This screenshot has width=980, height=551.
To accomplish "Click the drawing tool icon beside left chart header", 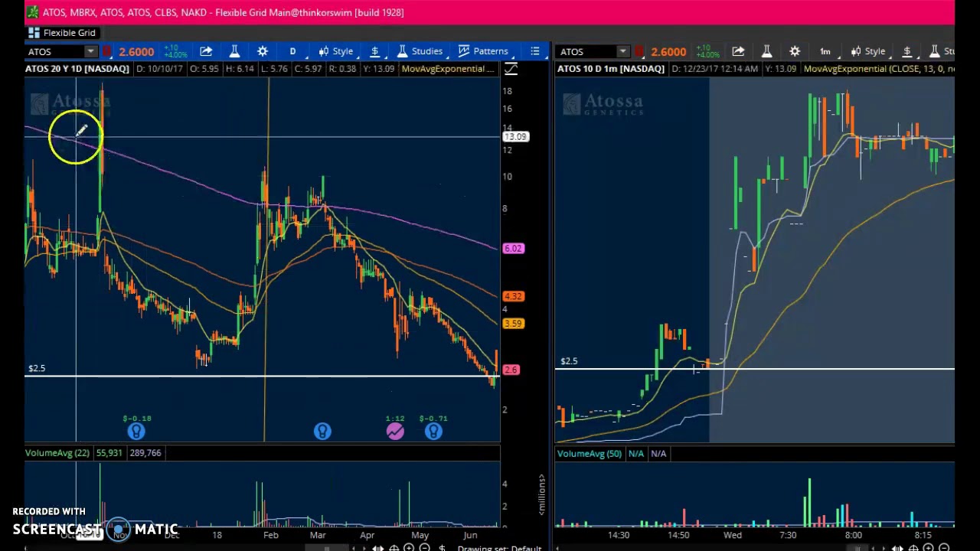I will pyautogui.click(x=511, y=69).
